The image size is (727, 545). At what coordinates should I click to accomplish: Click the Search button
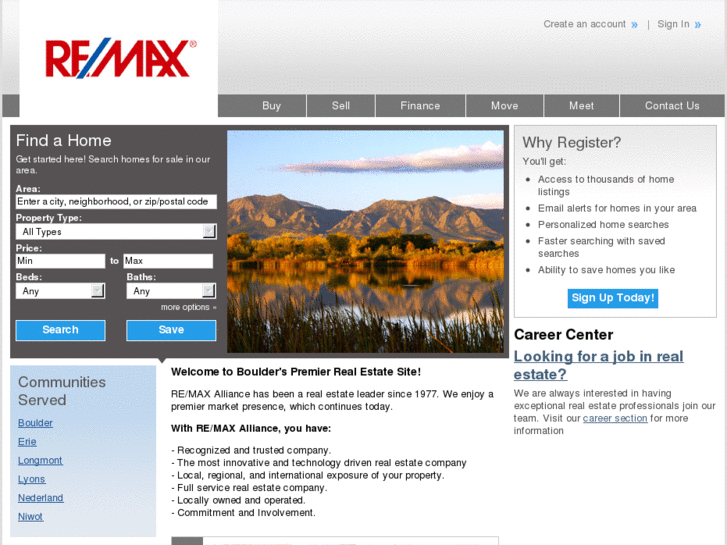point(60,330)
